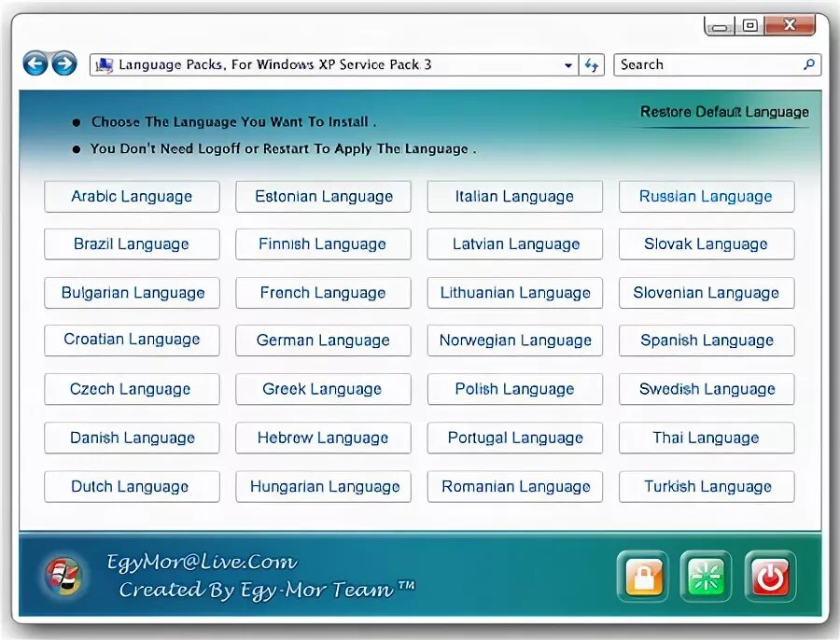Select Czech Language
Viewport: 840px width, 640px height.
(132, 389)
